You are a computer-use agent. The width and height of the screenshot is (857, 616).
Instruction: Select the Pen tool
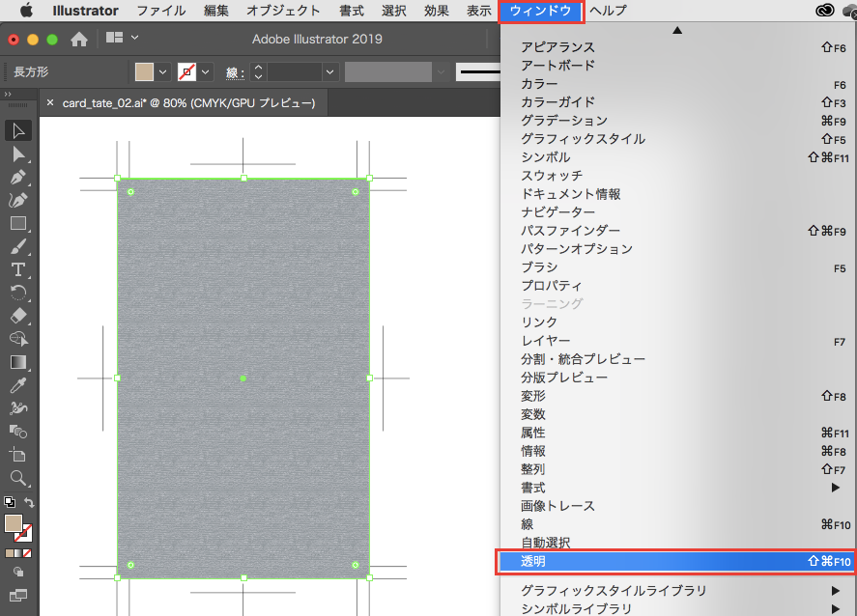pos(18,178)
